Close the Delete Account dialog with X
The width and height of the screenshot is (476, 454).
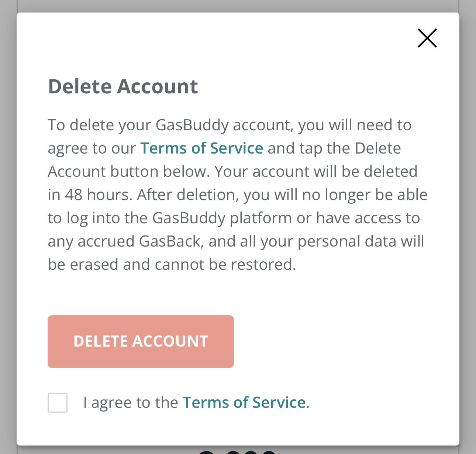tap(427, 38)
